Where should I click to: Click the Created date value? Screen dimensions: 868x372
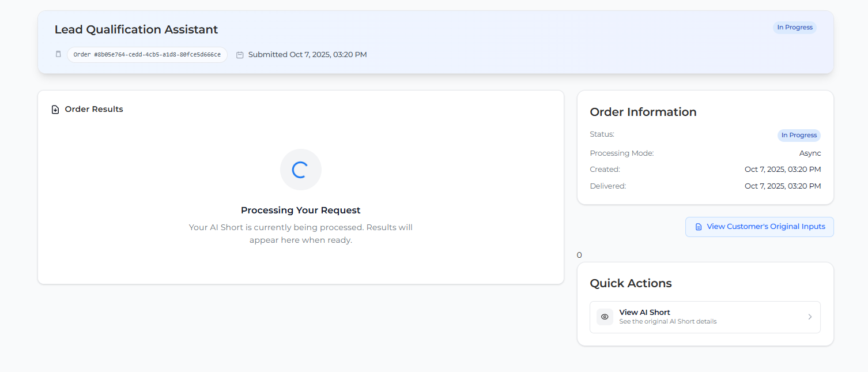pos(782,170)
